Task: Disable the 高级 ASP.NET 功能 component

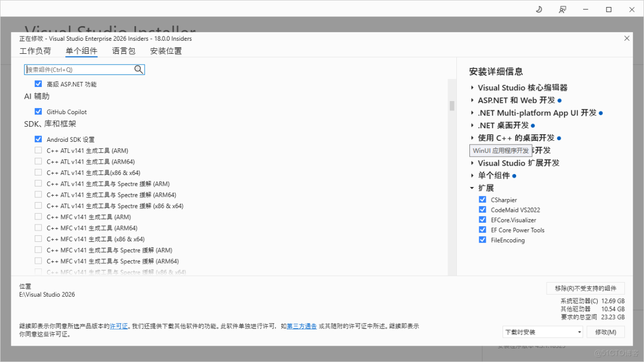Action: click(x=38, y=84)
